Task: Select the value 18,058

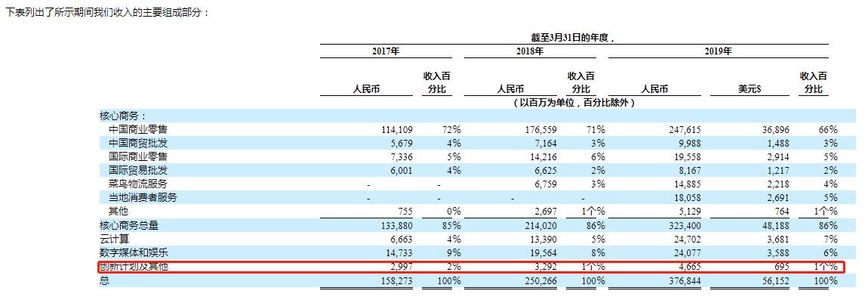Action: (x=687, y=198)
